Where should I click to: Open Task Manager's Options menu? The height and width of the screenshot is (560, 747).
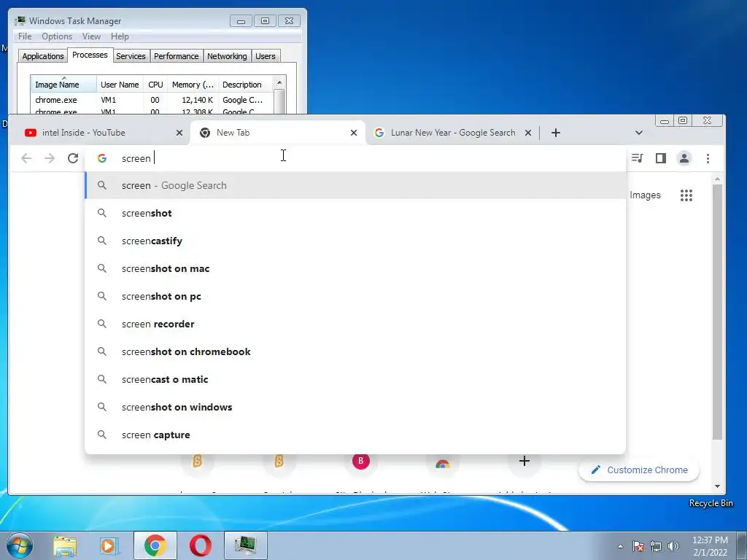tap(57, 36)
